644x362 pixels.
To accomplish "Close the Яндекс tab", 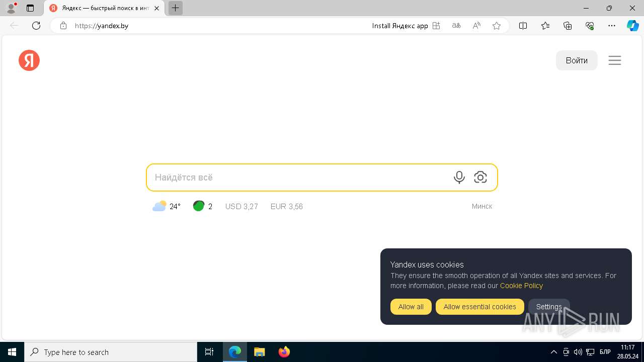I will tap(156, 8).
